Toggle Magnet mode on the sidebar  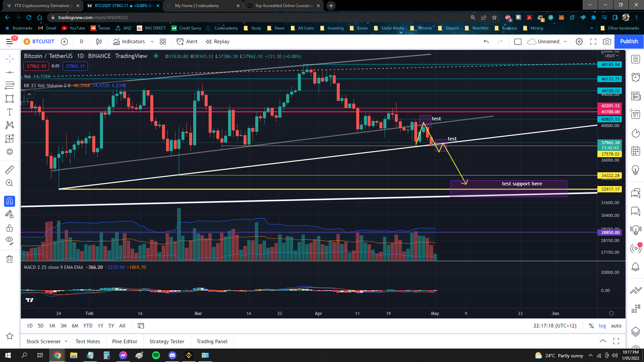tap(10, 201)
